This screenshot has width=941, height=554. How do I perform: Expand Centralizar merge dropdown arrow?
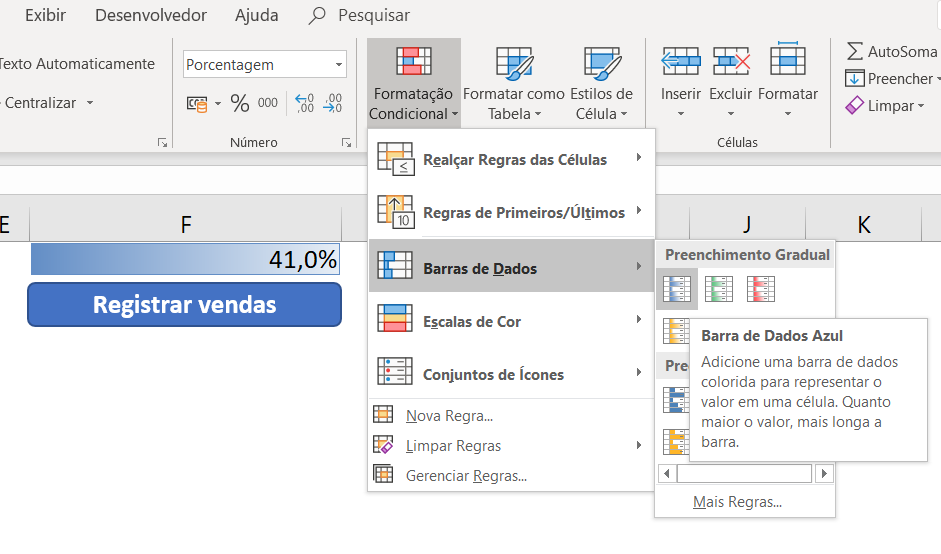point(89,103)
